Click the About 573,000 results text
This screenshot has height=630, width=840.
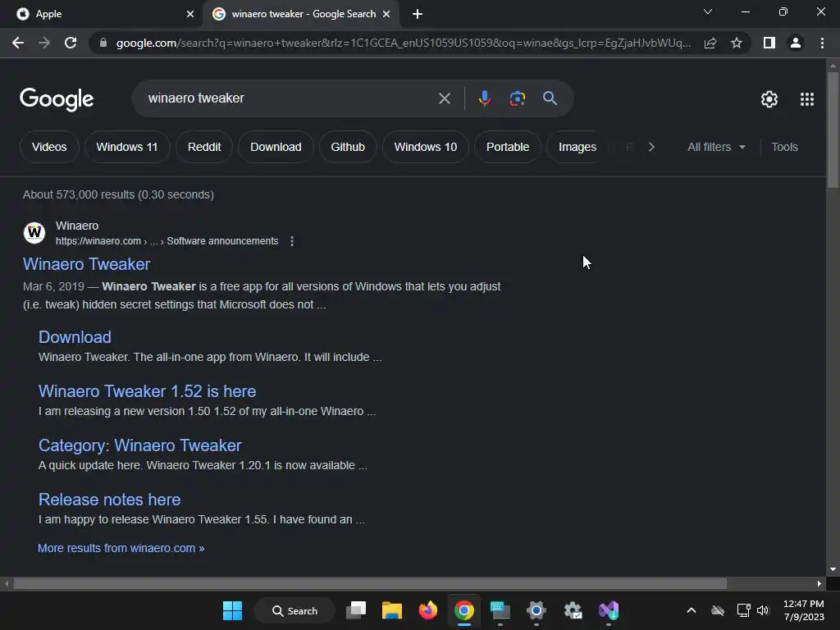pos(118,194)
